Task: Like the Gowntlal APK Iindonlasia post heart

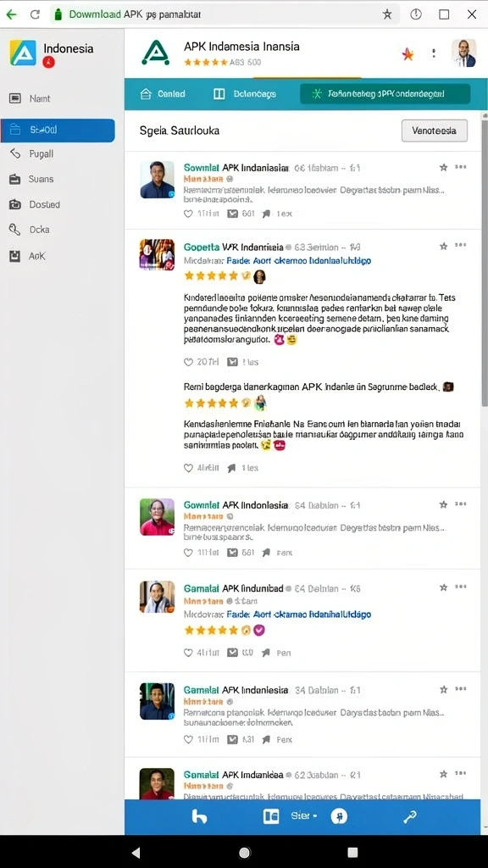Action: click(x=188, y=553)
